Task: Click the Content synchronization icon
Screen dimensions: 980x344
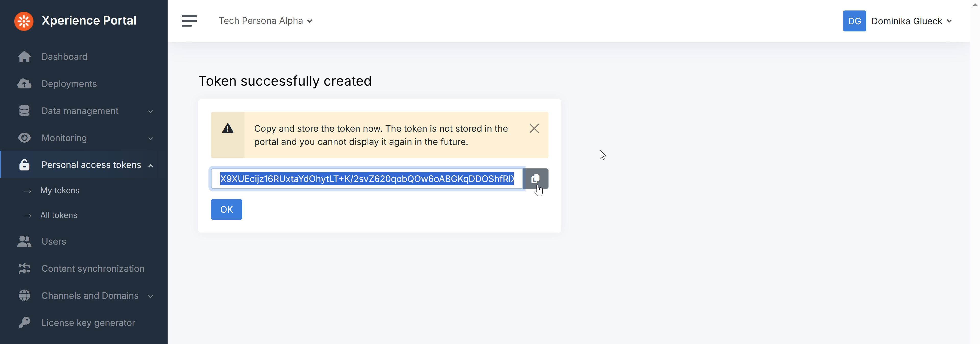Action: click(x=24, y=269)
